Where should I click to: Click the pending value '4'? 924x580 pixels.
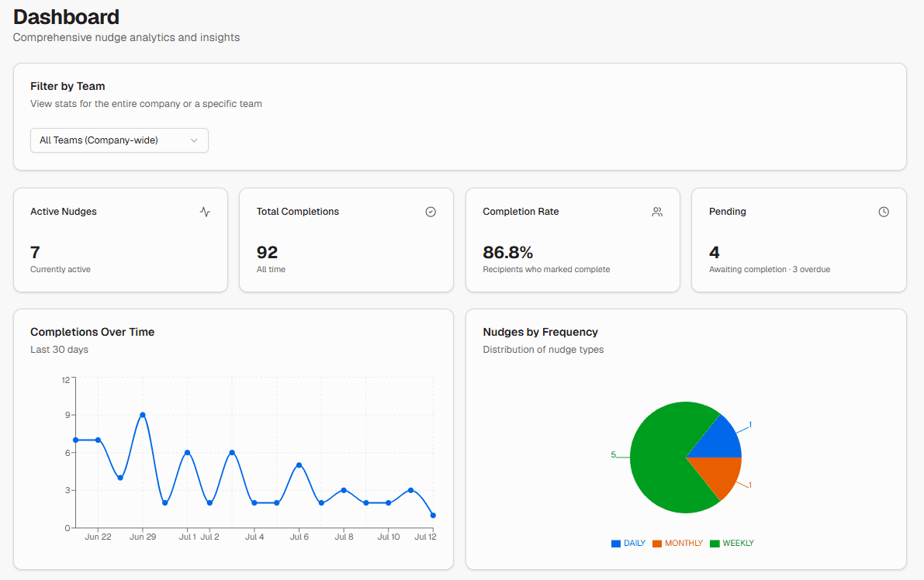715,252
